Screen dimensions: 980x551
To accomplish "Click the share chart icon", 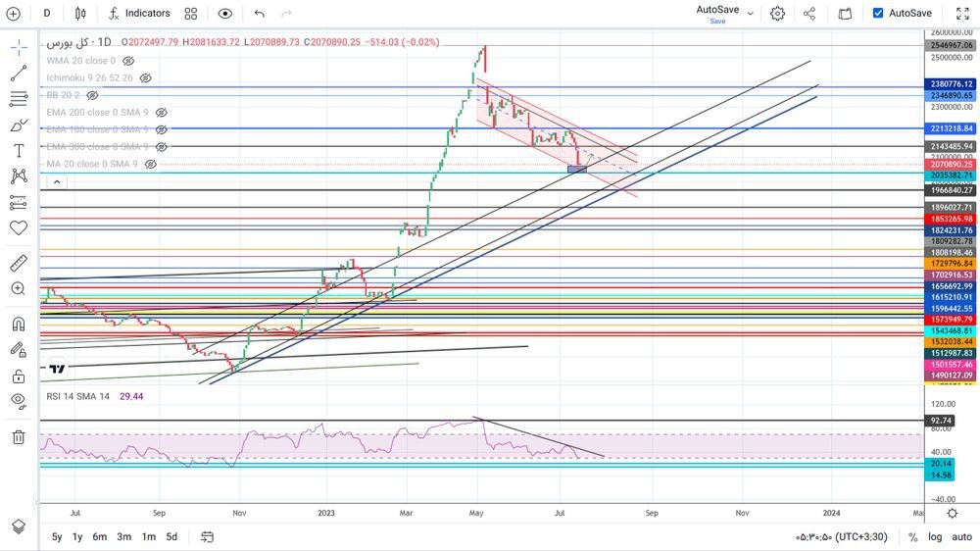I will point(809,14).
